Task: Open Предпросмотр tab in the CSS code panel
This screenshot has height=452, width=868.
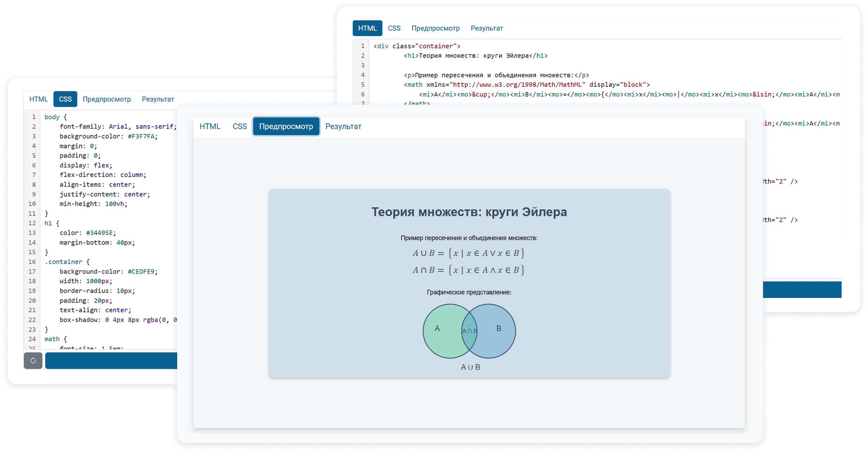Action: [106, 99]
